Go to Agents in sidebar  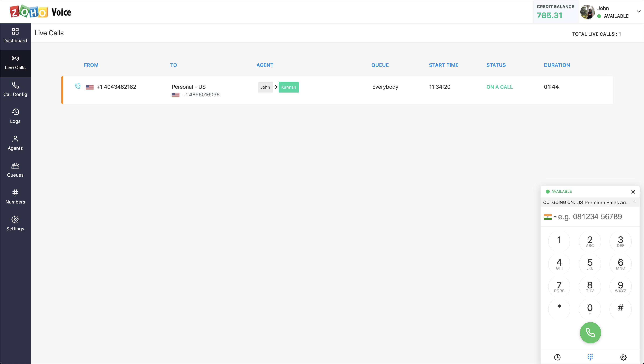15,143
